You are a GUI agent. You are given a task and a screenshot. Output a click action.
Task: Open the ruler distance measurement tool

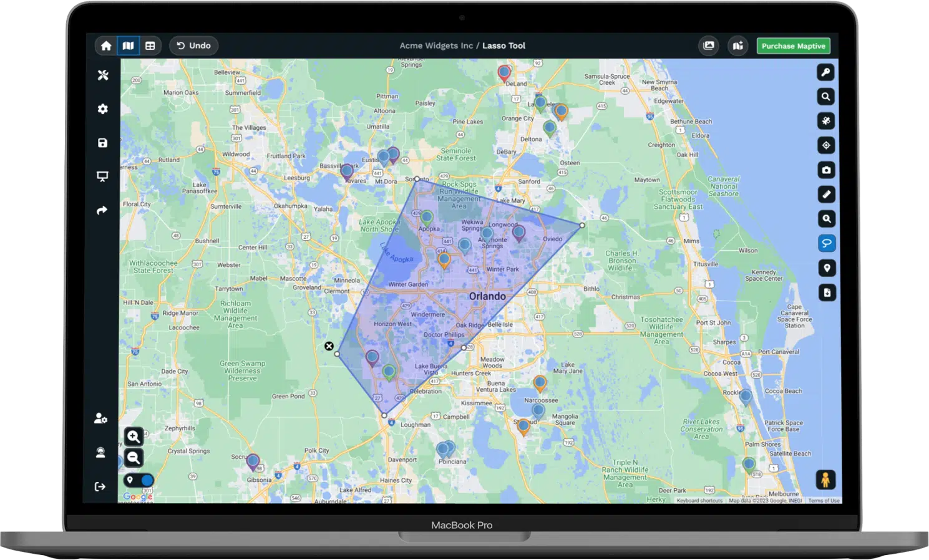[826, 195]
